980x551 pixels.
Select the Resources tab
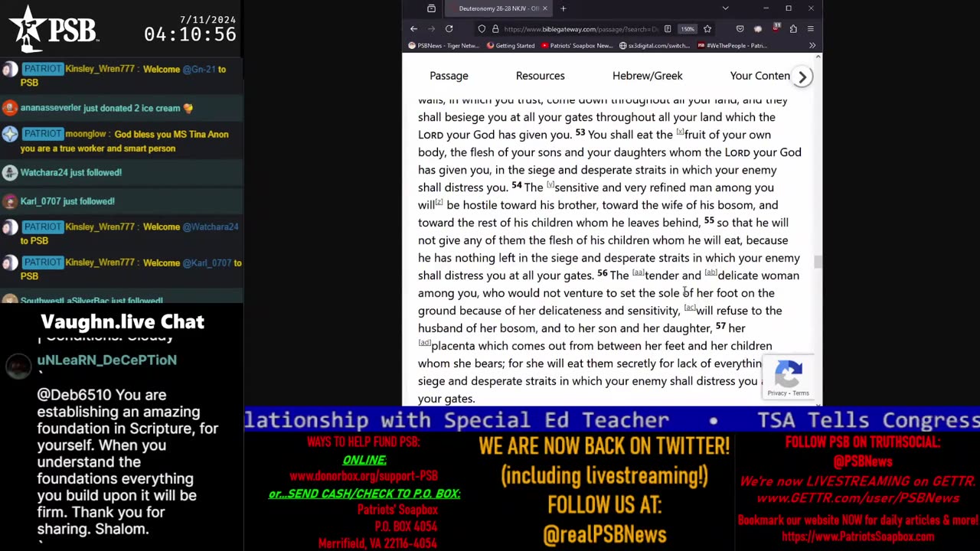coord(541,76)
